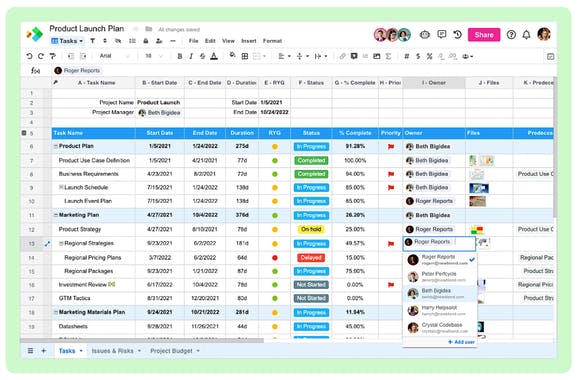
Task: Click green RYG dot for Product Use Case Definition
Action: pos(275,161)
